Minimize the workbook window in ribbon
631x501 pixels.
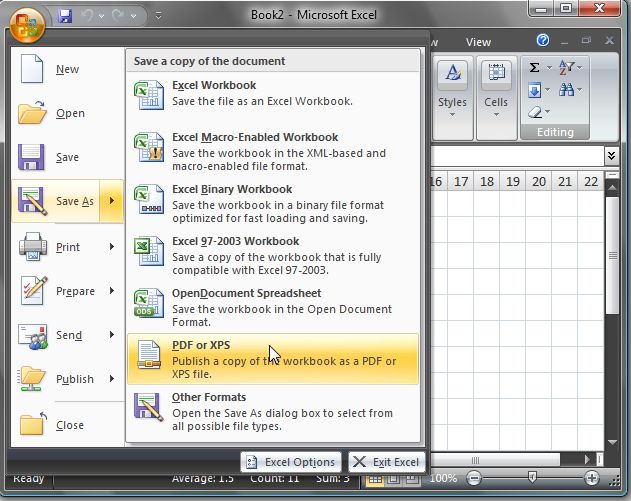[x=565, y=42]
